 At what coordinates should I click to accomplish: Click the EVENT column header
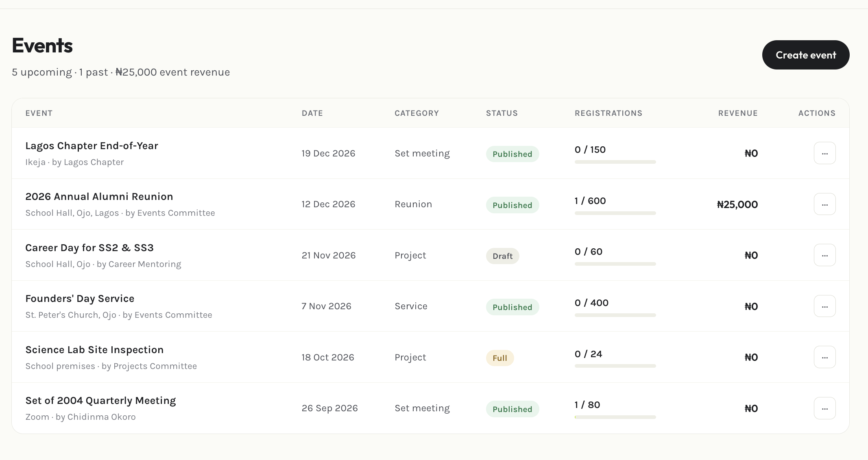pyautogui.click(x=39, y=113)
